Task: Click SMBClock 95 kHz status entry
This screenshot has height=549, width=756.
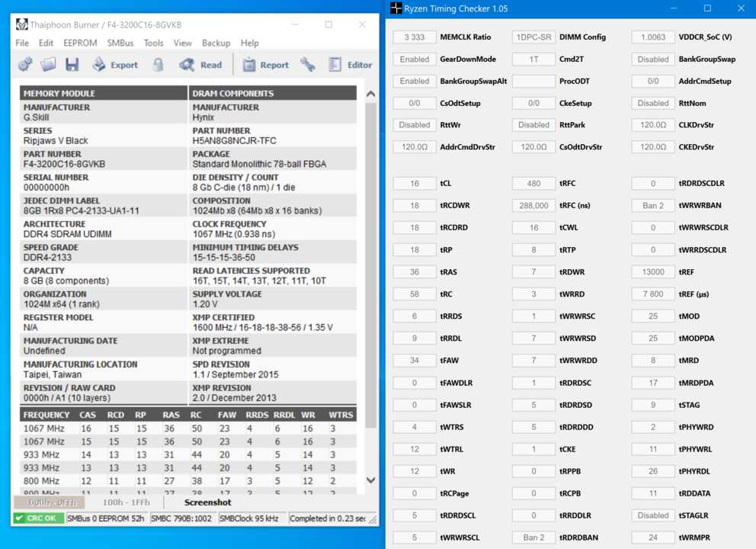Action: pos(248,518)
